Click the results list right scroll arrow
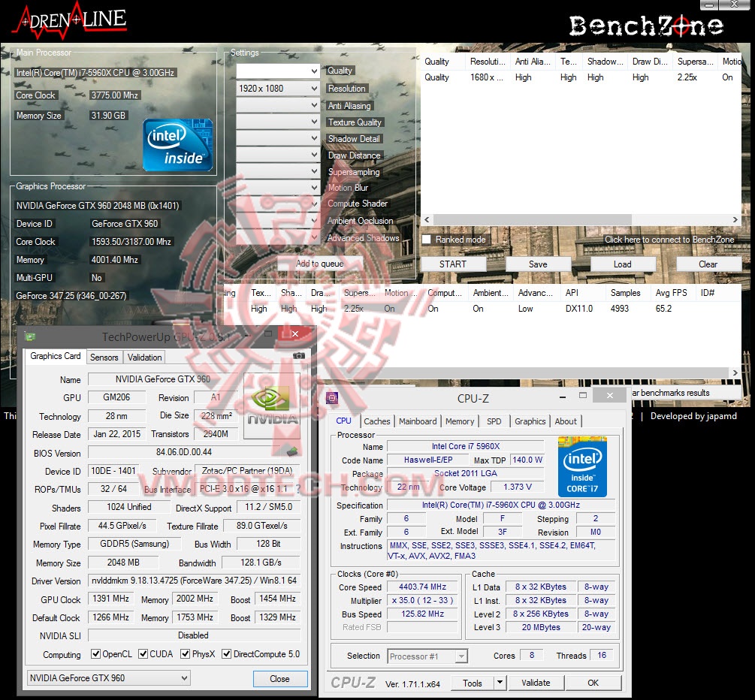Image resolution: width=755 pixels, height=700 pixels. point(735,373)
